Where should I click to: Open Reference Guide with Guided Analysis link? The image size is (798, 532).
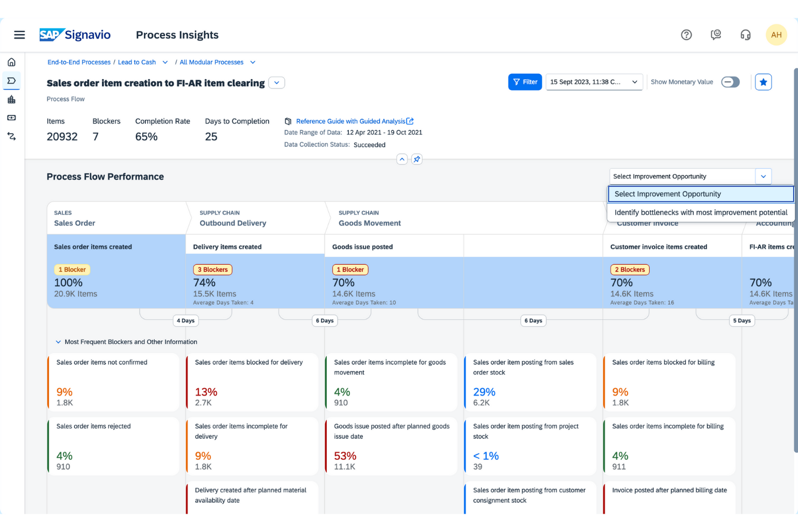(351, 121)
